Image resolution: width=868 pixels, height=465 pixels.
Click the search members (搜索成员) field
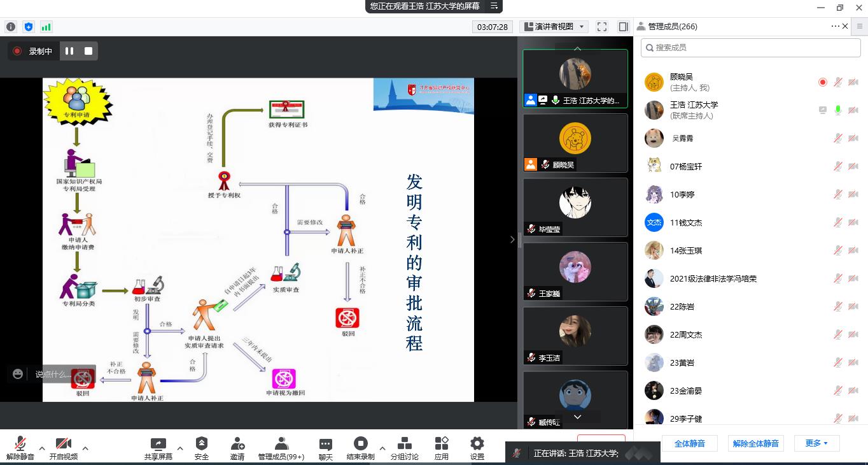coord(751,48)
